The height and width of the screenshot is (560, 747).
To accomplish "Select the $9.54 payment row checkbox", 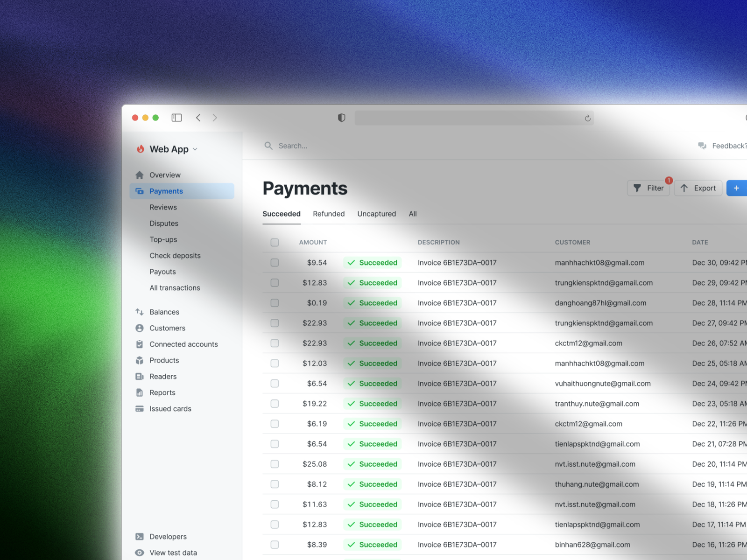I will point(275,263).
